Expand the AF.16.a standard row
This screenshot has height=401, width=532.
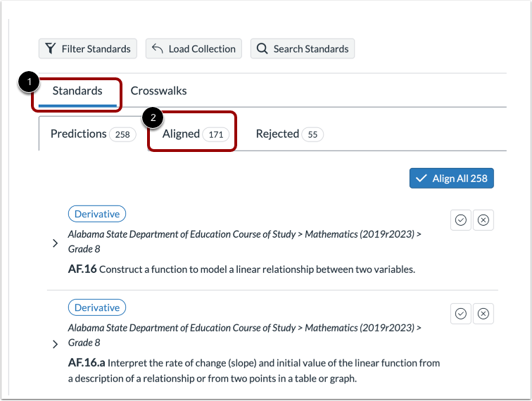(x=56, y=344)
